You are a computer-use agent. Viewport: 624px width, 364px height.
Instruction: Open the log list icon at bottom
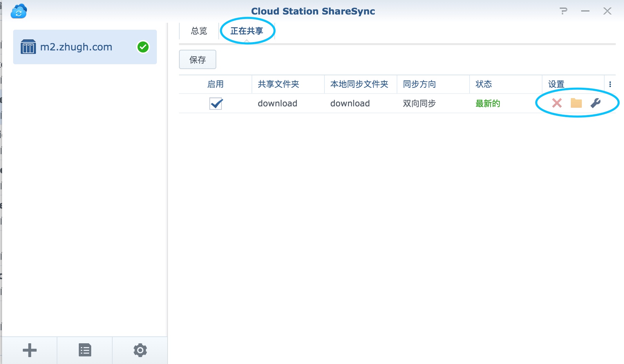(85, 350)
